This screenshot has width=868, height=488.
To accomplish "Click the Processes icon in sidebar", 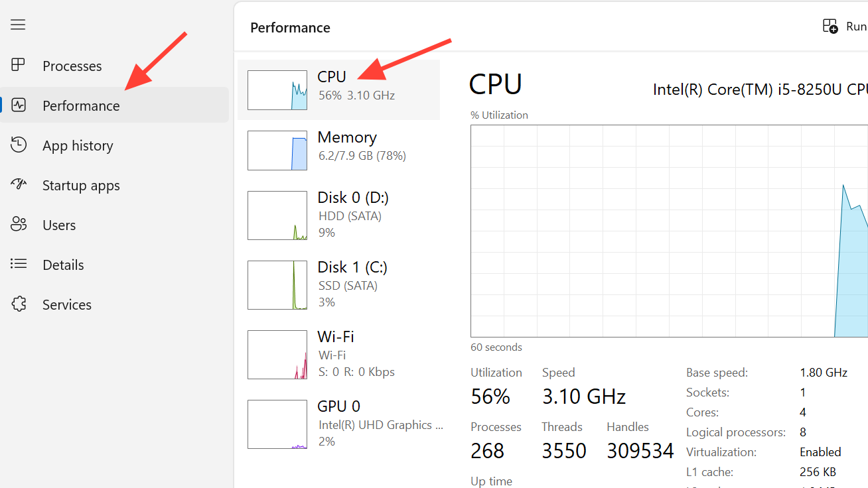I will [x=19, y=65].
